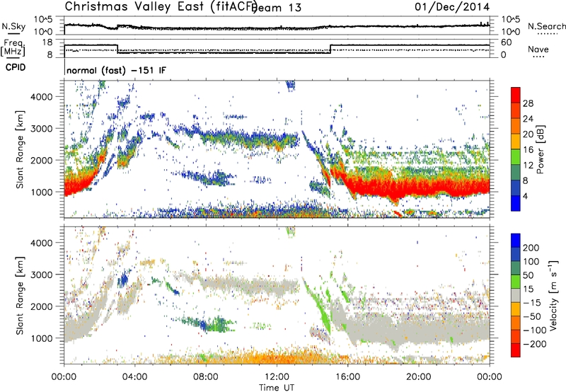Click the grey -15 to 15 Velocity segment

click(516, 296)
